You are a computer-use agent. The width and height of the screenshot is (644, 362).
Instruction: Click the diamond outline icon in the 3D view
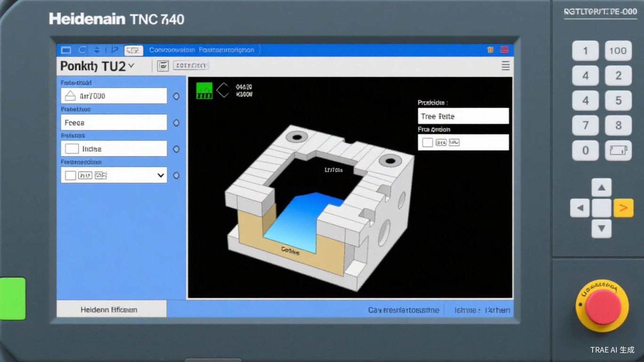(x=224, y=90)
